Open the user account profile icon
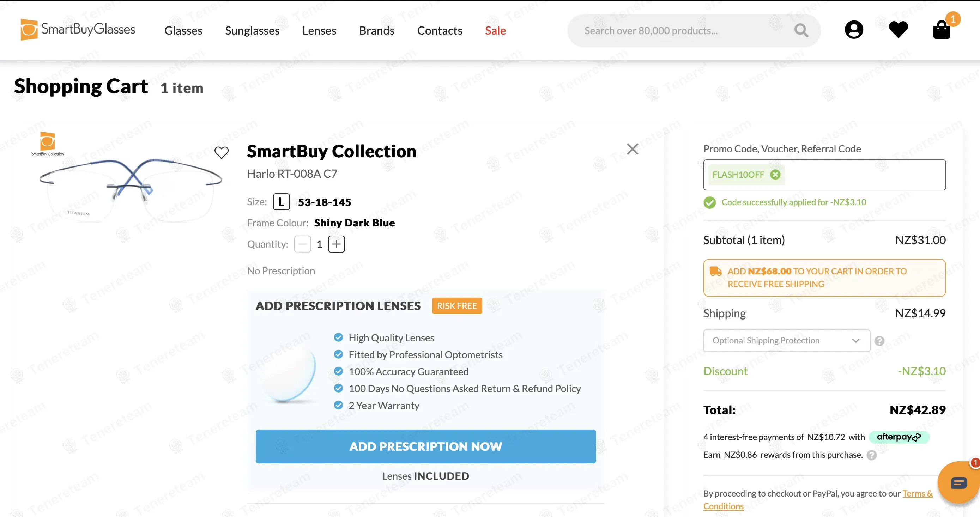Viewport: 980px width, 517px height. (854, 30)
